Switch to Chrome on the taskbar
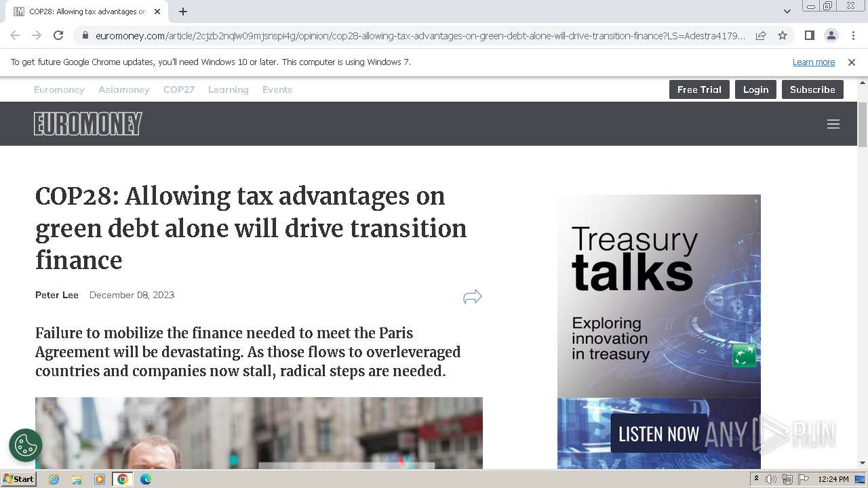 click(123, 479)
